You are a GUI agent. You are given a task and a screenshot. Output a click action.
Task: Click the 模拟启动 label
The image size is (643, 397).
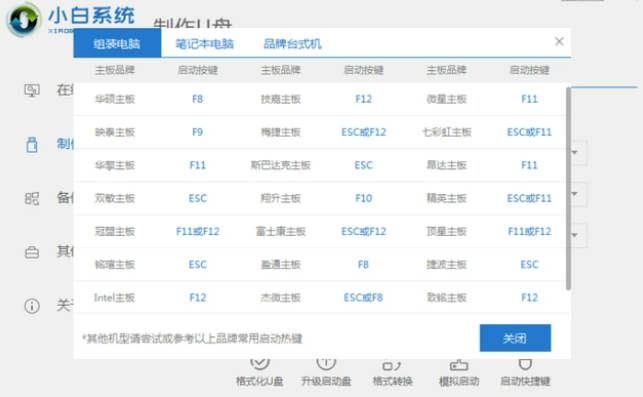tap(459, 381)
